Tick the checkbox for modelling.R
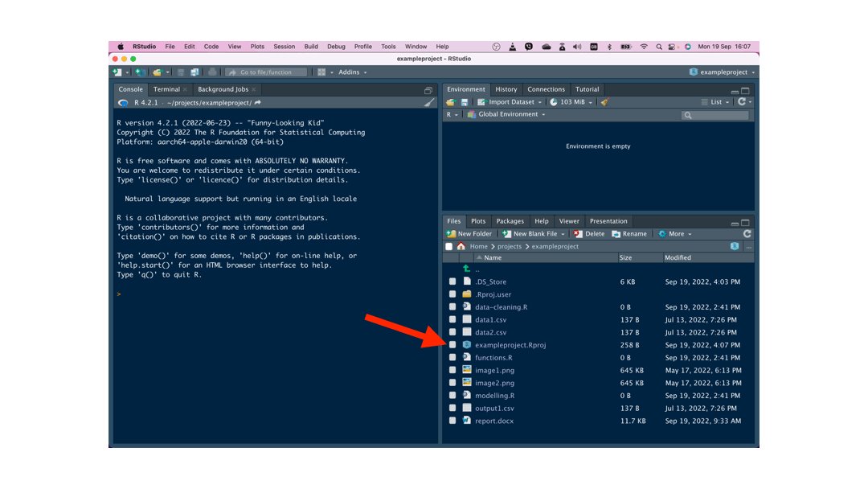The image size is (868, 489). coord(452,396)
